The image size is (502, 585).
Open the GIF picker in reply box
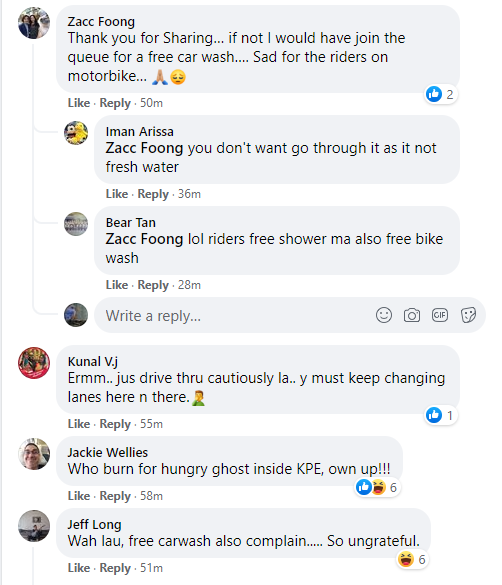coord(440,315)
